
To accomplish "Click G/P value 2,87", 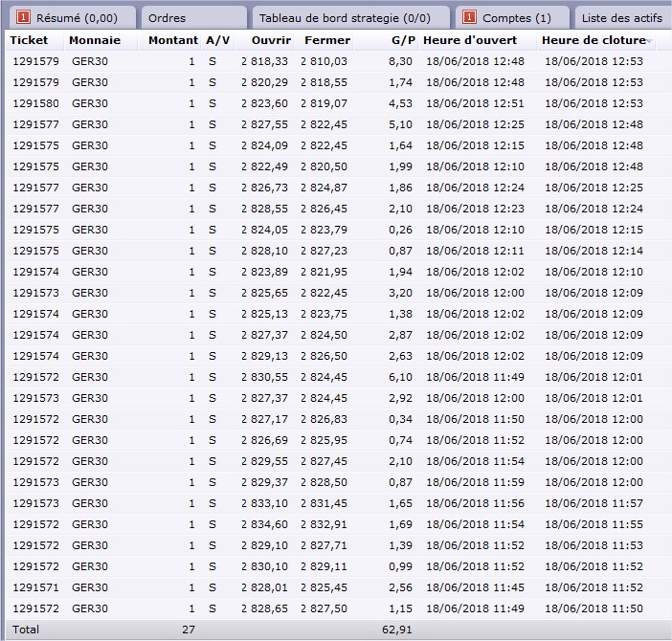I will (x=400, y=335).
